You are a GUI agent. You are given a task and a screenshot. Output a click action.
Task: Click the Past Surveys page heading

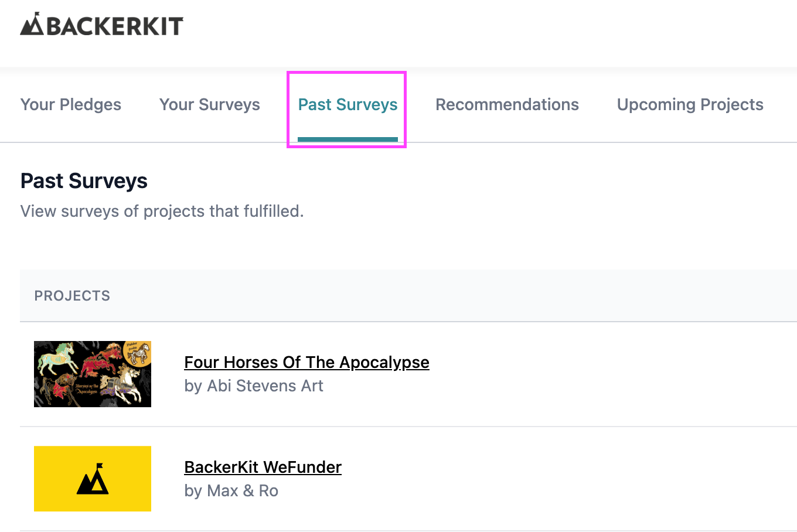point(84,181)
